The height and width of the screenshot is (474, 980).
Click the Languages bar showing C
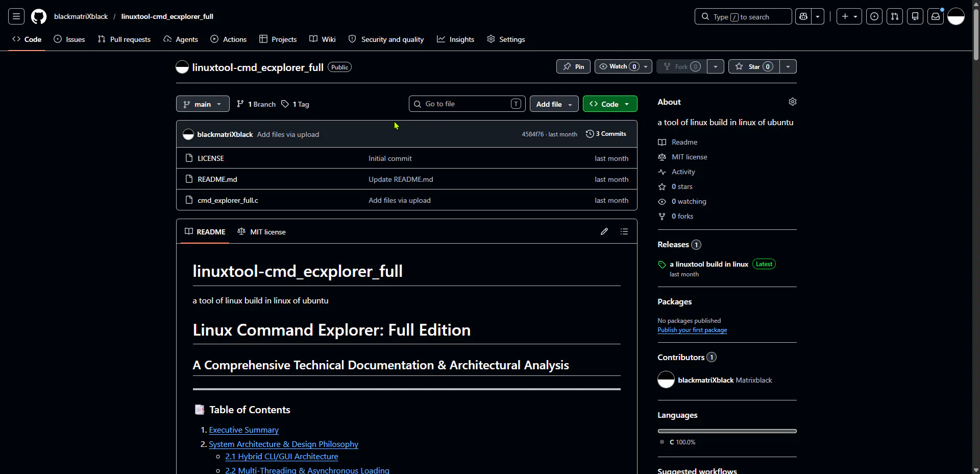click(x=727, y=431)
